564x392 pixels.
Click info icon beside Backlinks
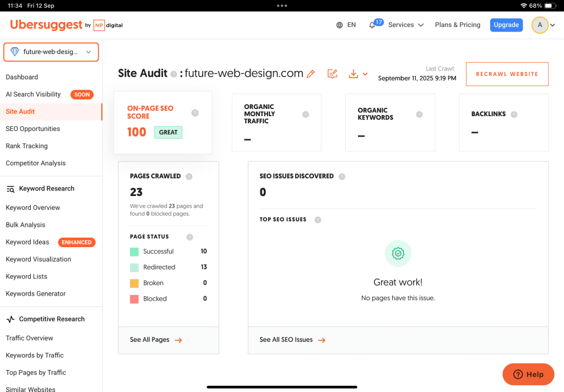click(514, 115)
